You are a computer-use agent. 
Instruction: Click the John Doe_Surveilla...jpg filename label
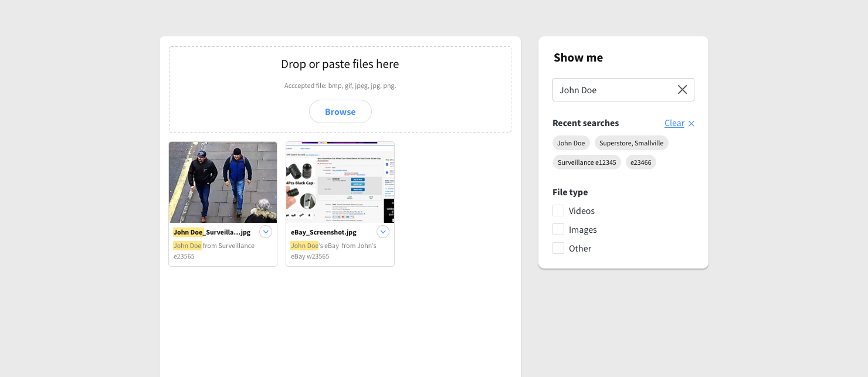(211, 232)
